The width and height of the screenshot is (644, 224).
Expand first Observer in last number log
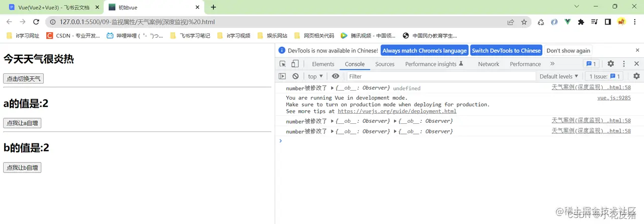[x=333, y=131]
